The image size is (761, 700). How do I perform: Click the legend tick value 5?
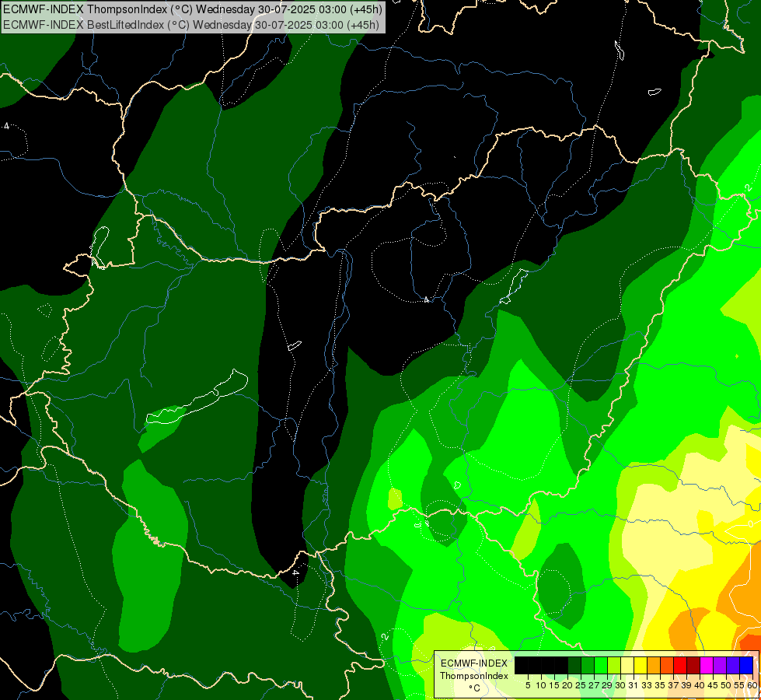(x=528, y=685)
